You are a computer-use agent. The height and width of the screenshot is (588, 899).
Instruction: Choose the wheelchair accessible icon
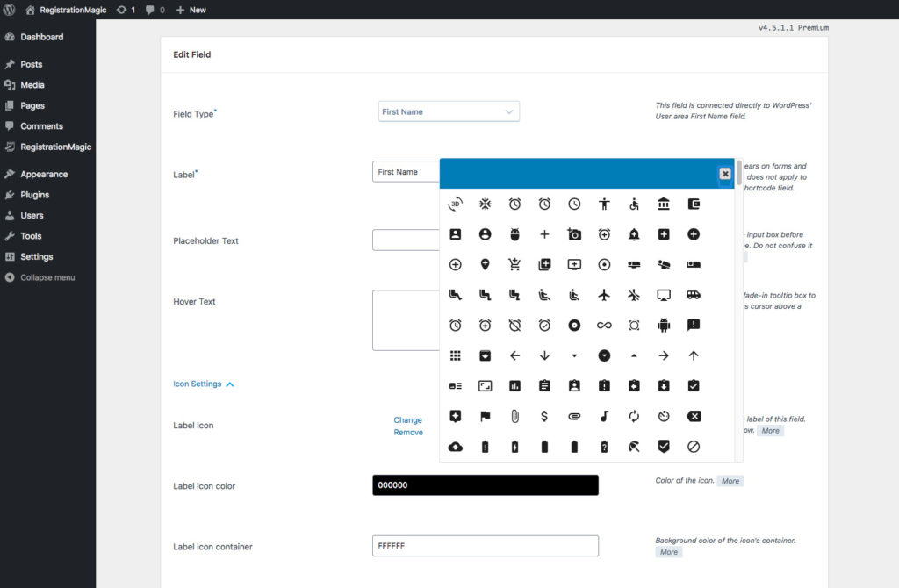[x=634, y=204]
